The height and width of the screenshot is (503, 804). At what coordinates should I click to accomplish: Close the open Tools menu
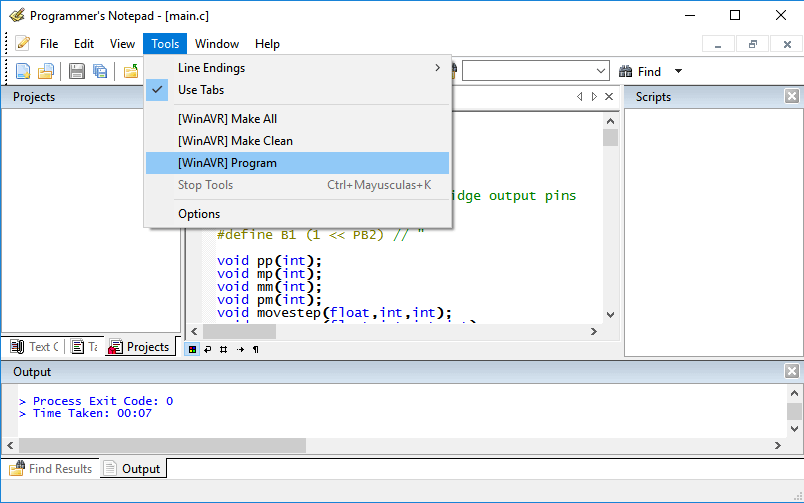tap(165, 44)
